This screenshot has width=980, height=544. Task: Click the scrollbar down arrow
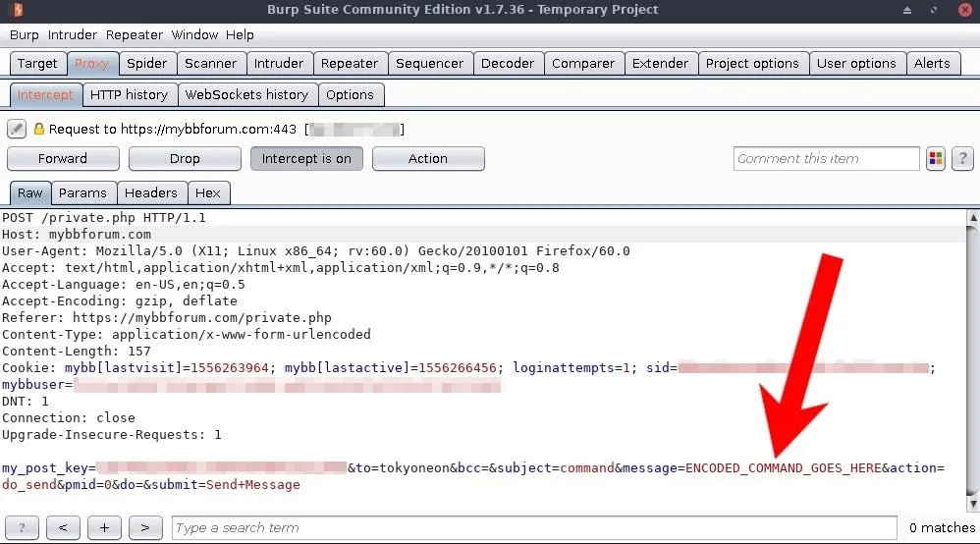(x=972, y=504)
